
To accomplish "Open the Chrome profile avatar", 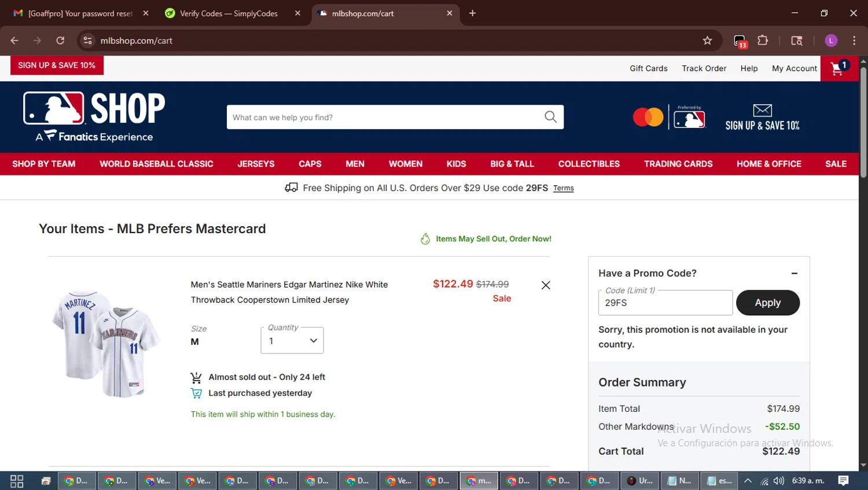I will (x=831, y=40).
